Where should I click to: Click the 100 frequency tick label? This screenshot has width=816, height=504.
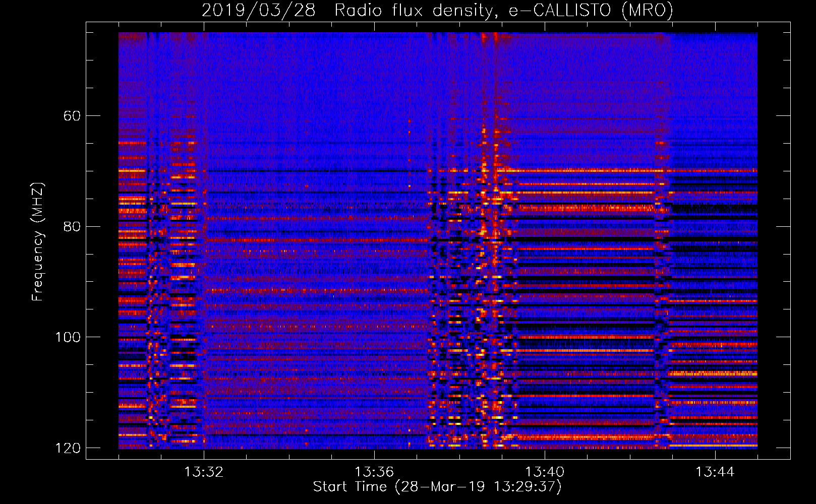pos(68,337)
